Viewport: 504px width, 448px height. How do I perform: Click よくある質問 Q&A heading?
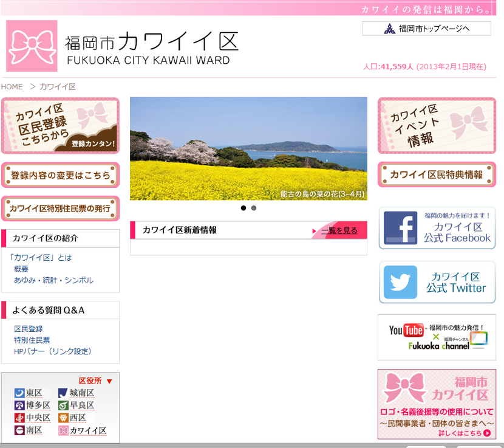coord(48,310)
